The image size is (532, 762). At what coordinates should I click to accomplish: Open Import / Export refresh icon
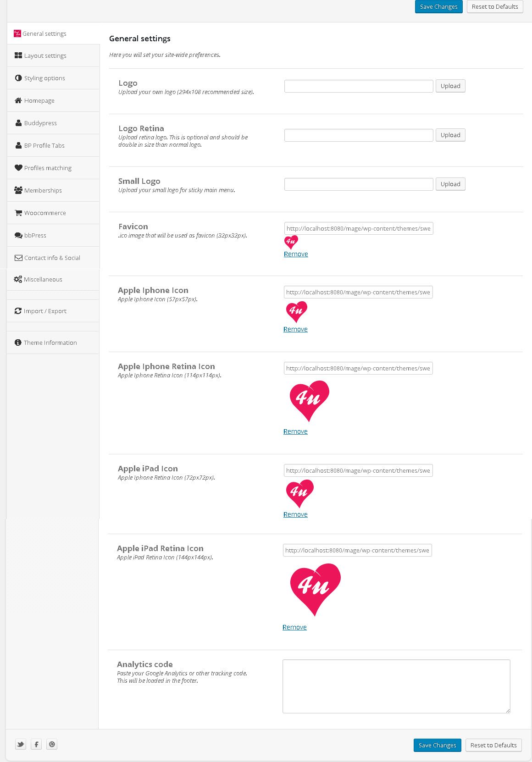pyautogui.click(x=18, y=311)
